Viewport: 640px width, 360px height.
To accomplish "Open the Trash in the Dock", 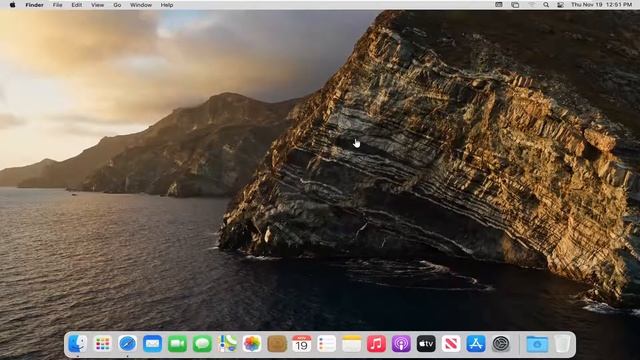I will pos(562,344).
